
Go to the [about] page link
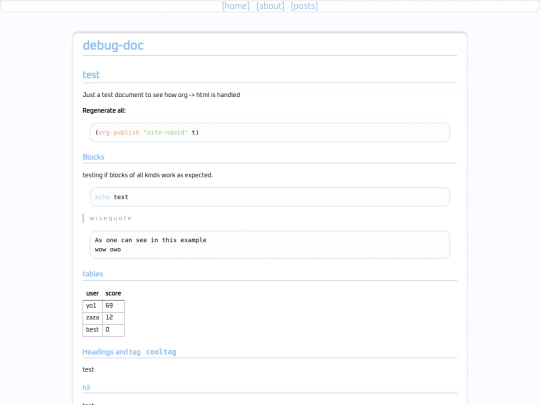coord(270,6)
